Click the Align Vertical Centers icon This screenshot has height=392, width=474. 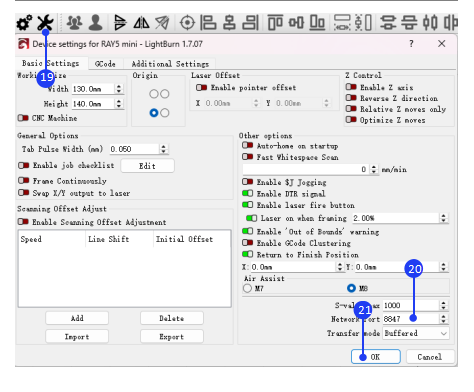click(296, 23)
